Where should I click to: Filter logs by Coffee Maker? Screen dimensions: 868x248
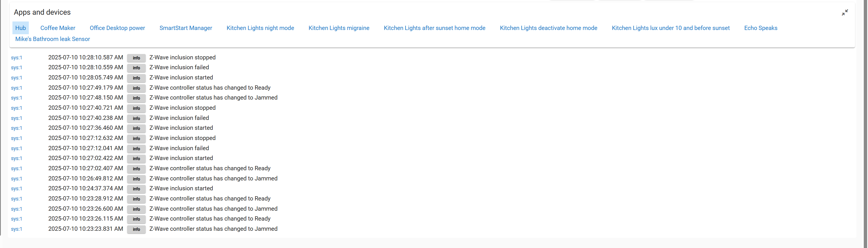pos(58,28)
